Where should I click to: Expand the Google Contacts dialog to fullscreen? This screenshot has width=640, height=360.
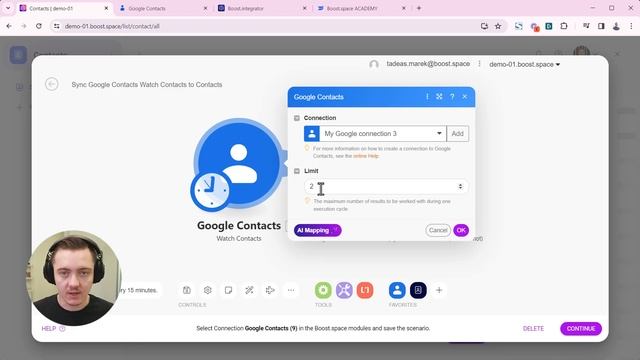click(439, 97)
